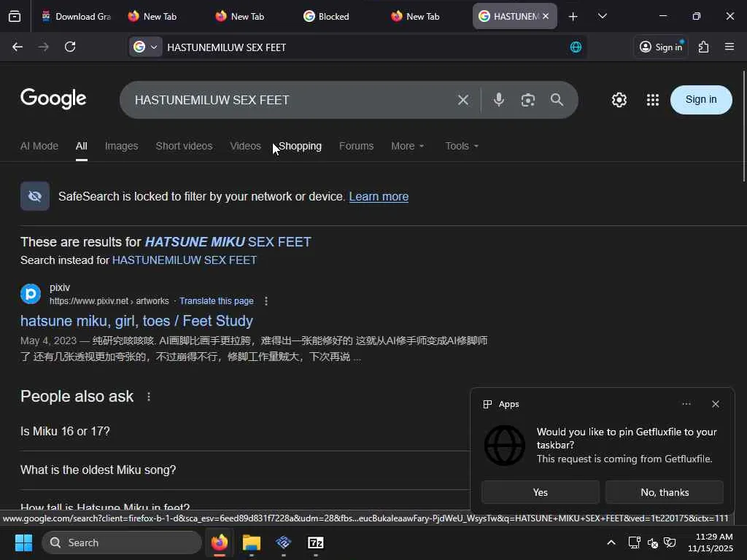
Task: Click the Google logo
Action: (53, 98)
